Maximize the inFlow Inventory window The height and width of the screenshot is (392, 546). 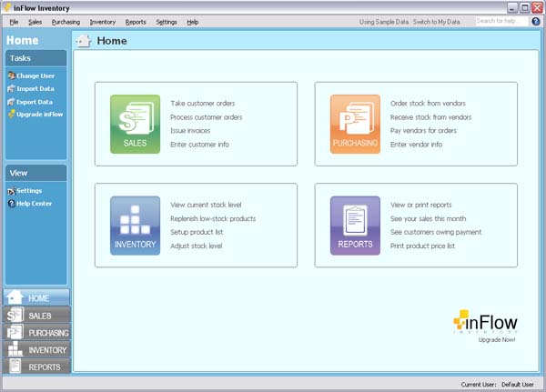525,7
